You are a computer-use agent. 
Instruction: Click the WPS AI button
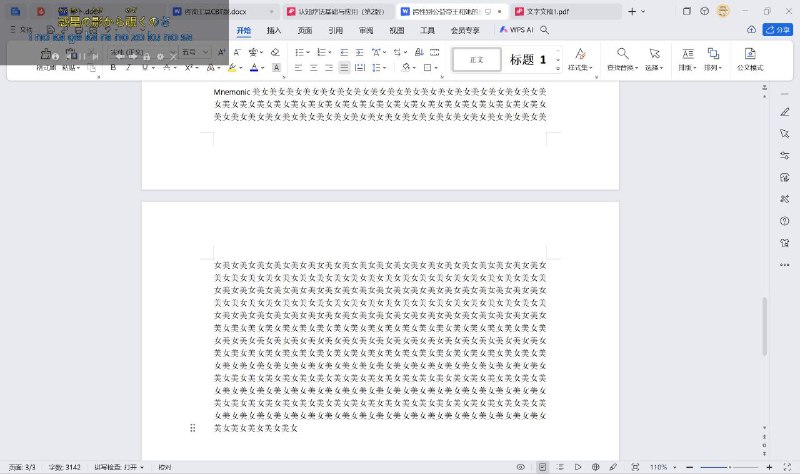pos(516,30)
